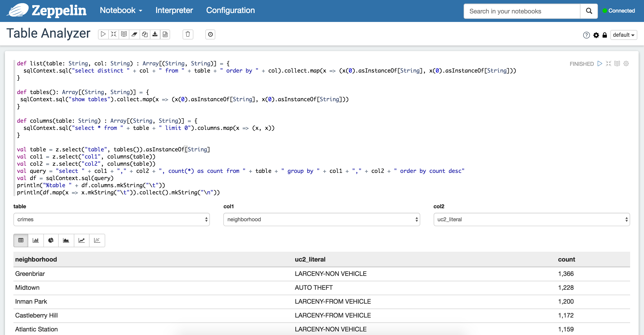Clear all output with eraser icon

click(x=134, y=34)
